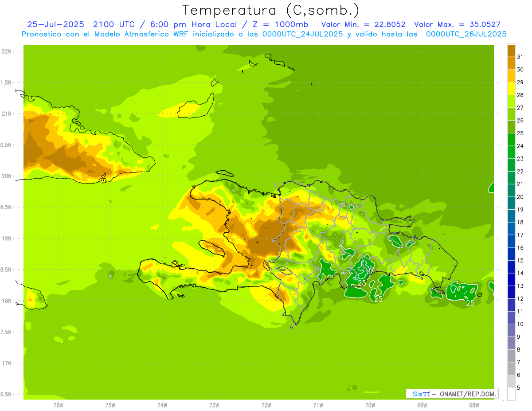Pick teal legend swatch between 19 and 20
This screenshot has width=532, height=411.
point(512,203)
